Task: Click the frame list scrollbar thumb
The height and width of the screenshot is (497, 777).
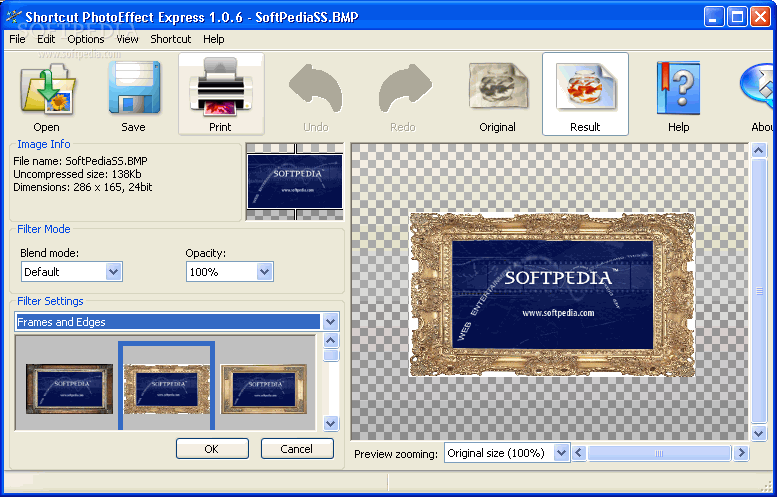Action: pyautogui.click(x=331, y=355)
